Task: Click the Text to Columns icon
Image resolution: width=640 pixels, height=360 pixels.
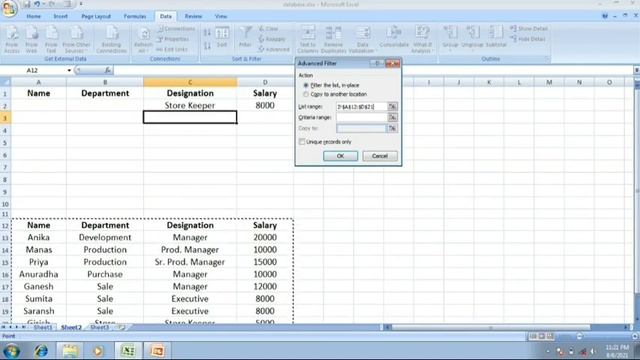Action: pos(308,39)
